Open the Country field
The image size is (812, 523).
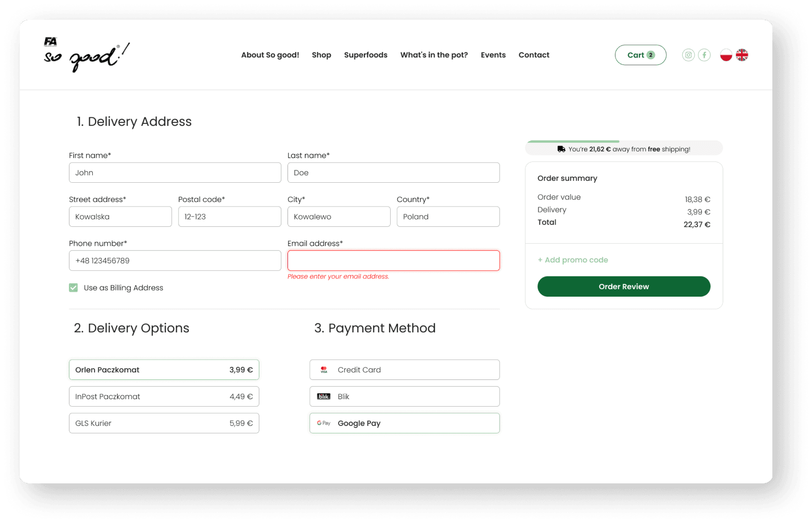448,217
